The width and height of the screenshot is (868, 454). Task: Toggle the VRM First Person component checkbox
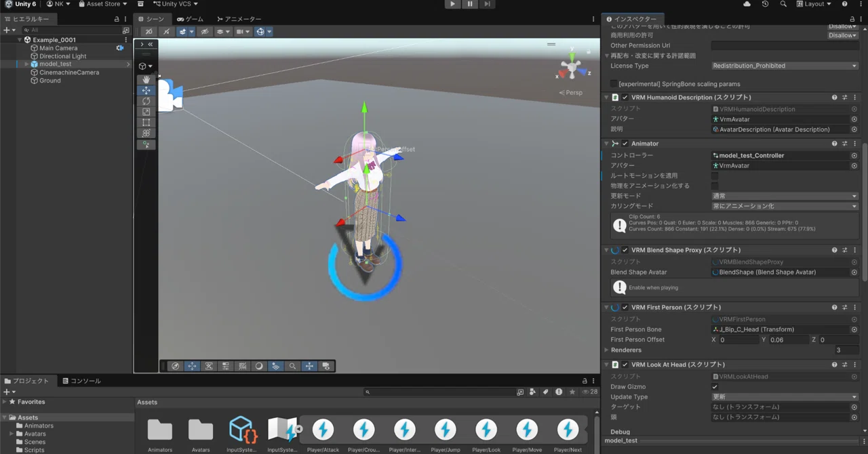[x=625, y=308]
